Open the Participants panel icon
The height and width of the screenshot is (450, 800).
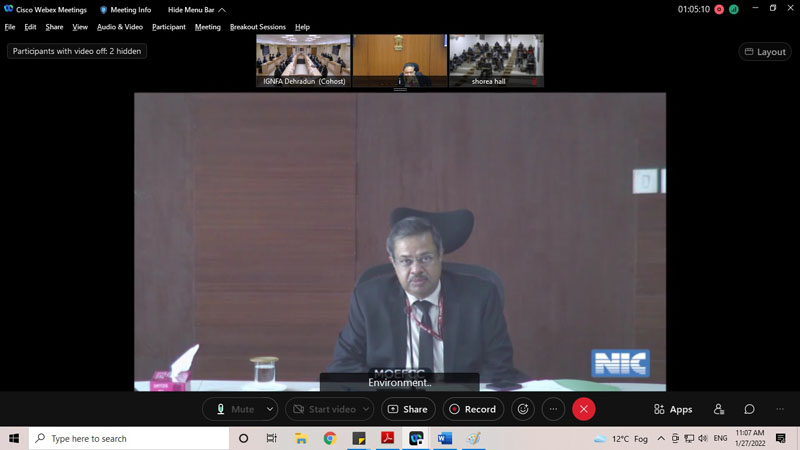pyautogui.click(x=718, y=409)
